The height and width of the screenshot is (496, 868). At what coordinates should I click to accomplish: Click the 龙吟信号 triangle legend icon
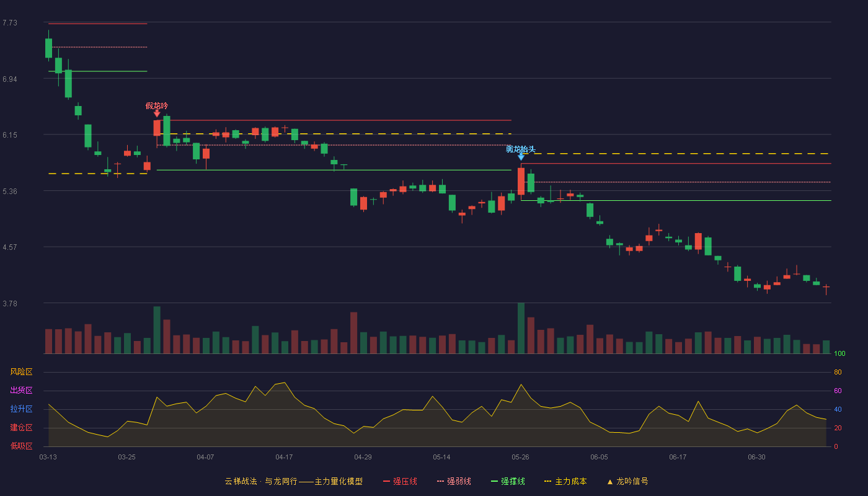click(x=610, y=482)
